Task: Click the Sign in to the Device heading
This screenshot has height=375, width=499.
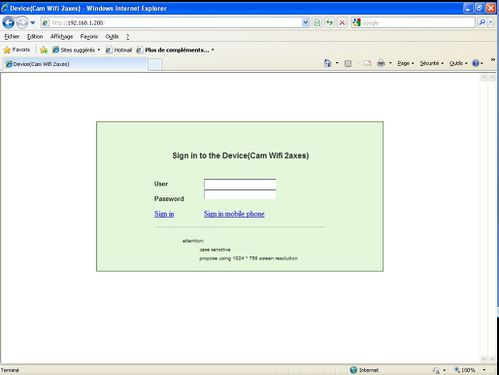Action: (x=240, y=155)
